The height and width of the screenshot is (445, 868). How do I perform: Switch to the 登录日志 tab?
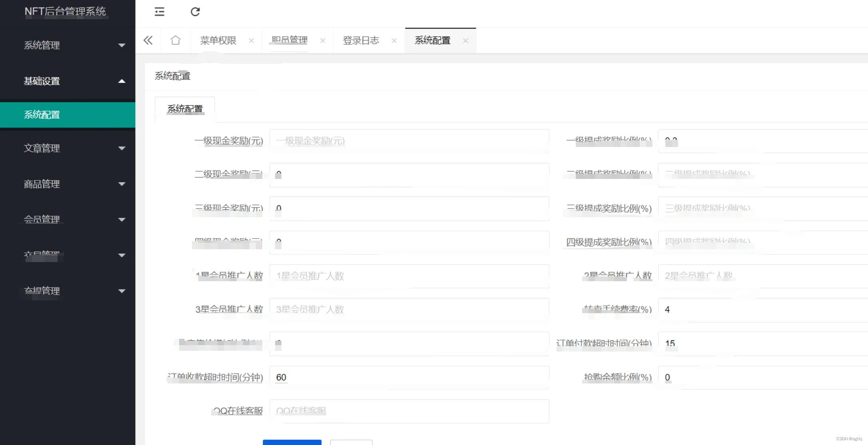361,40
